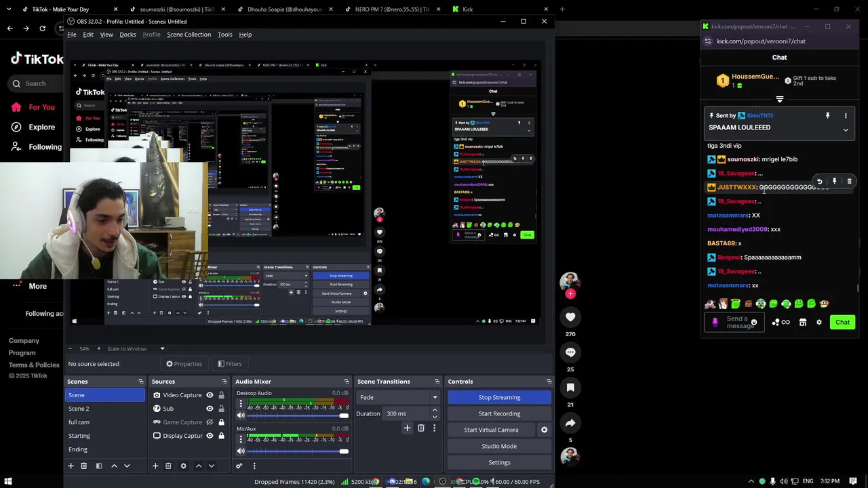Undock the Controls panel
Screen dimensions: 868x488
[x=549, y=382]
